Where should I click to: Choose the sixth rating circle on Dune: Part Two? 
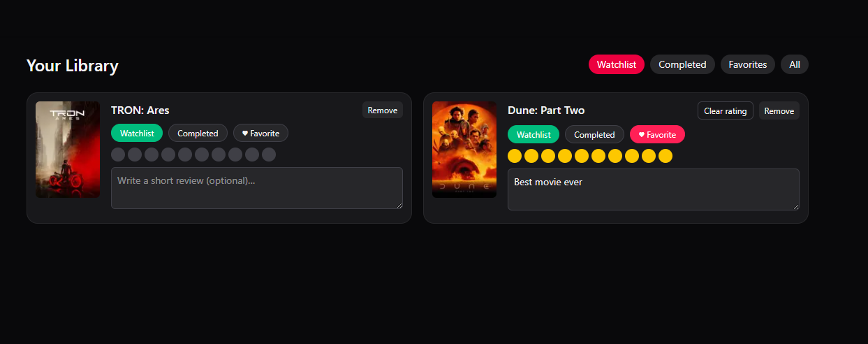tap(598, 156)
